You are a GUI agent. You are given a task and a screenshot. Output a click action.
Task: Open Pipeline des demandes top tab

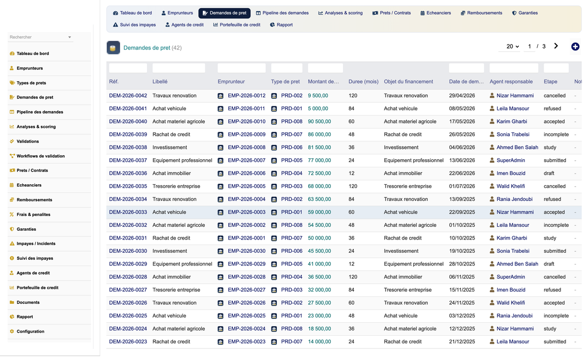pyautogui.click(x=282, y=13)
